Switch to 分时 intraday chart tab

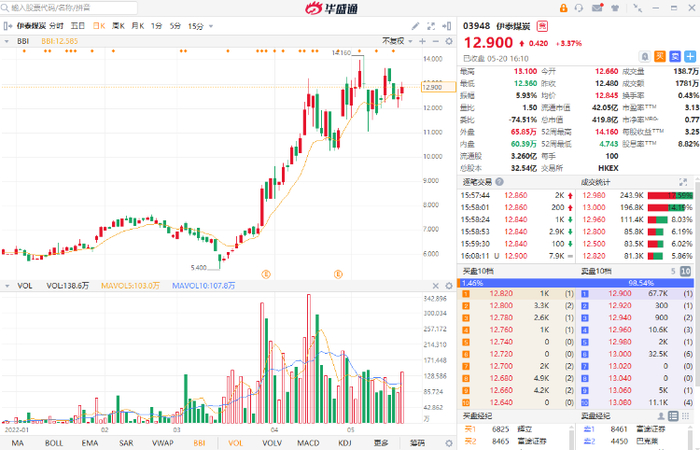pos(56,26)
